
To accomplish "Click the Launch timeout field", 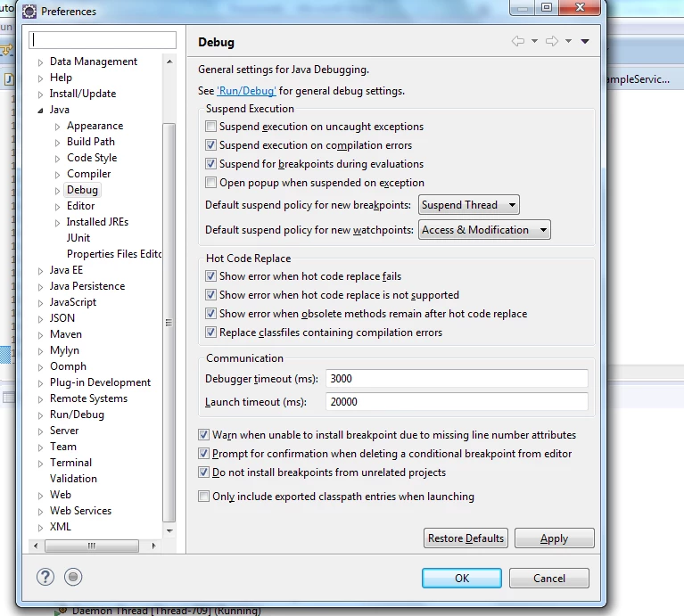I will [457, 401].
